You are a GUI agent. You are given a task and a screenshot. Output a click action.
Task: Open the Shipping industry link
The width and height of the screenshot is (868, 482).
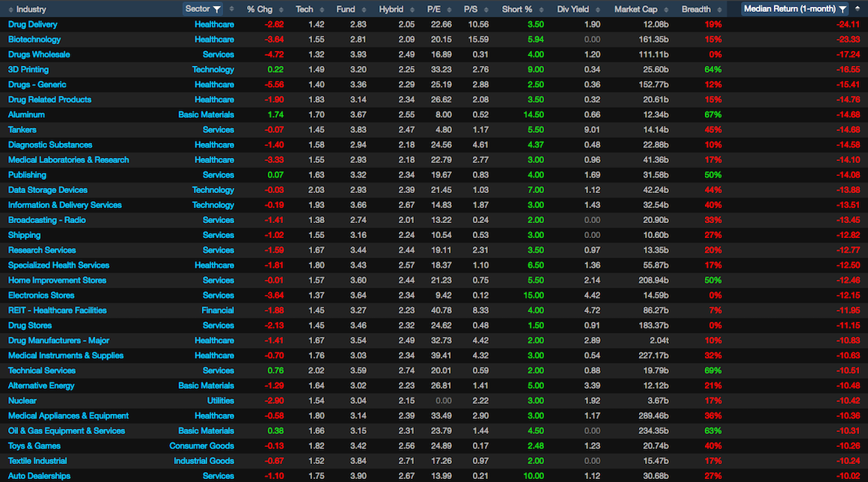(25, 235)
